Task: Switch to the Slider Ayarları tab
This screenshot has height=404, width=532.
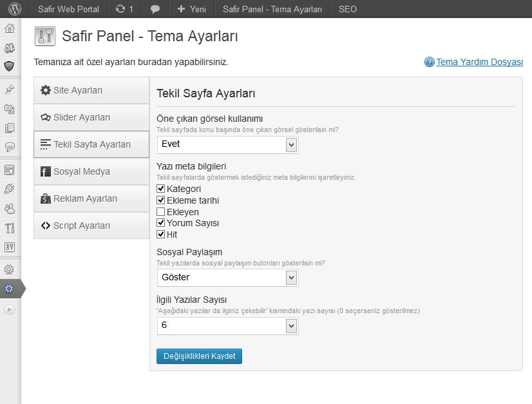Action: (91, 117)
